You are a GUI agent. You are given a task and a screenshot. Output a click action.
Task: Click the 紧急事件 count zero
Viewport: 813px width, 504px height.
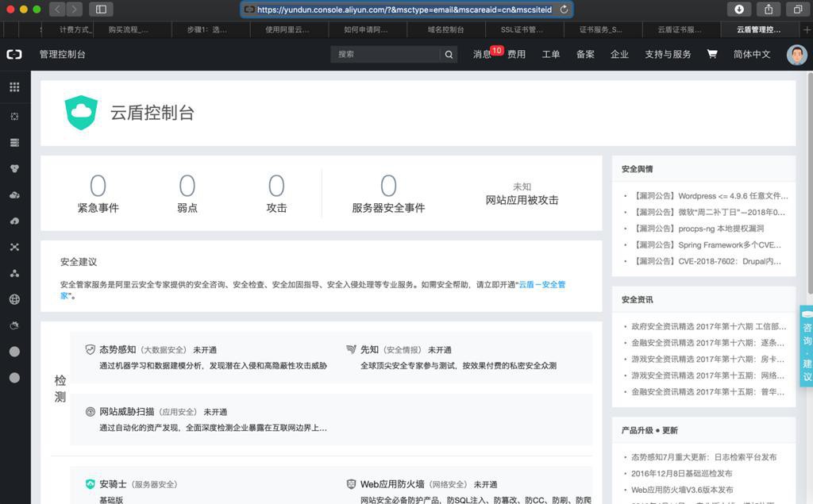[x=98, y=186]
